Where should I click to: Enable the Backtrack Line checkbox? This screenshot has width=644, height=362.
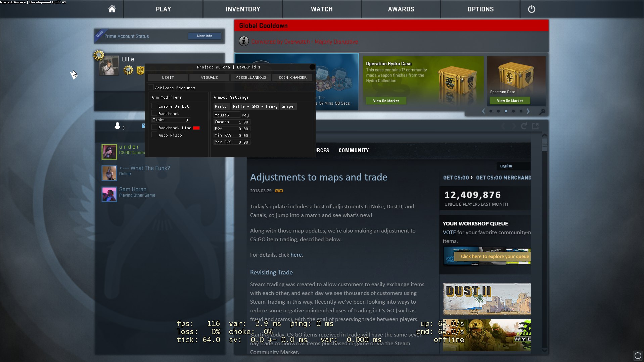point(154,127)
